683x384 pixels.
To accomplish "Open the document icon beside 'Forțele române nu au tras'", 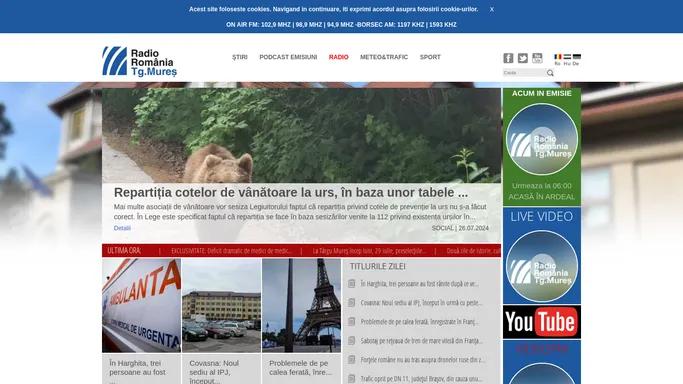I will (352, 360).
